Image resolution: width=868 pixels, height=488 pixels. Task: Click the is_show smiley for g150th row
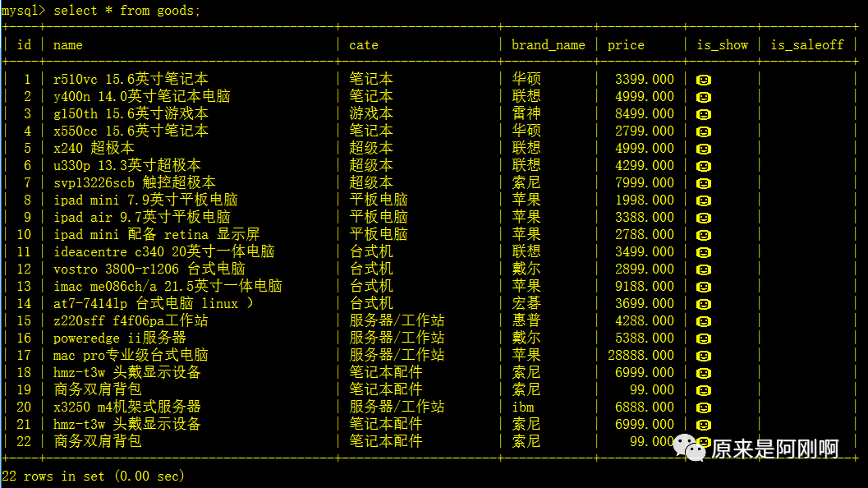coord(704,114)
